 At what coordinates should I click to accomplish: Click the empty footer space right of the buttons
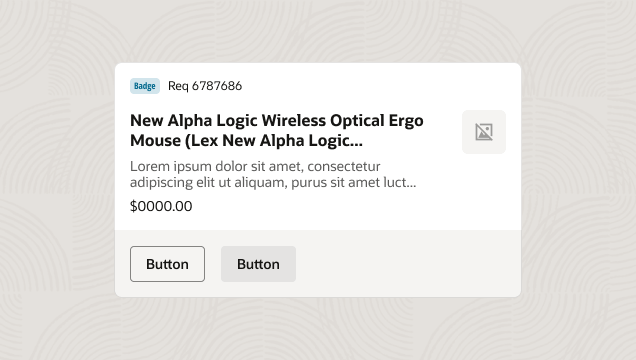coord(408,264)
